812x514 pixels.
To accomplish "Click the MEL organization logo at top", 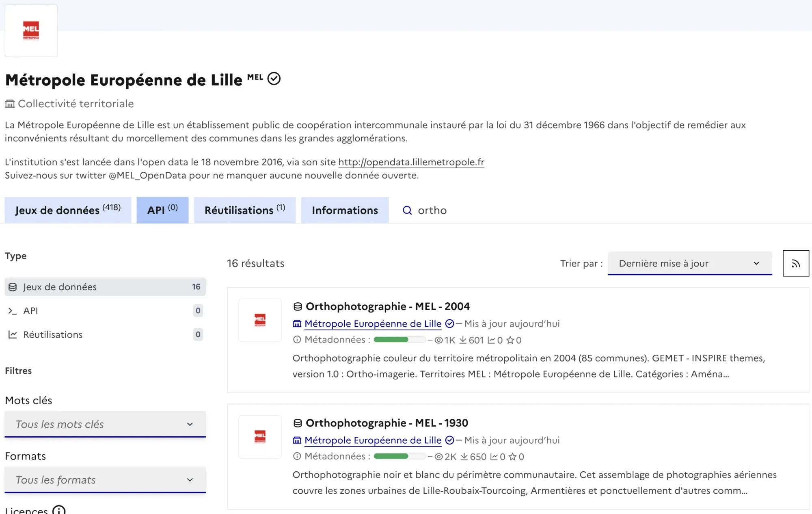I will [x=31, y=31].
